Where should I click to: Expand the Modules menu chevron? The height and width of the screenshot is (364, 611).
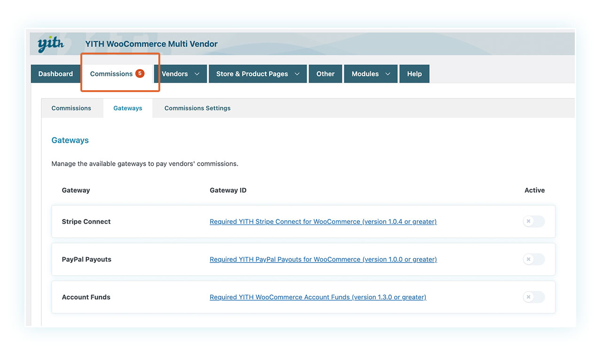point(388,74)
